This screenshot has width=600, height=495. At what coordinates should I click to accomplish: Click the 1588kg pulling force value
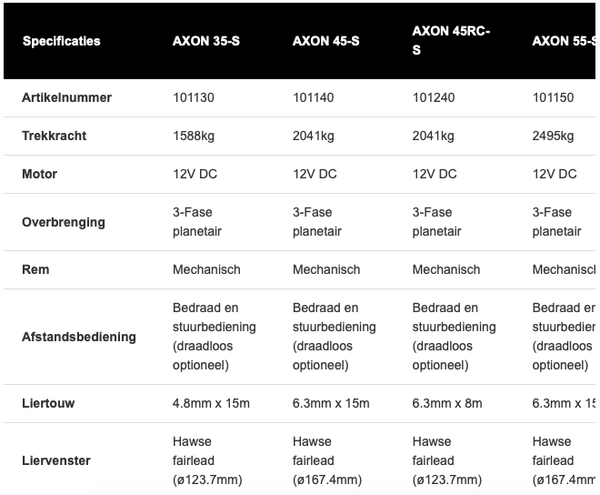coord(194,136)
